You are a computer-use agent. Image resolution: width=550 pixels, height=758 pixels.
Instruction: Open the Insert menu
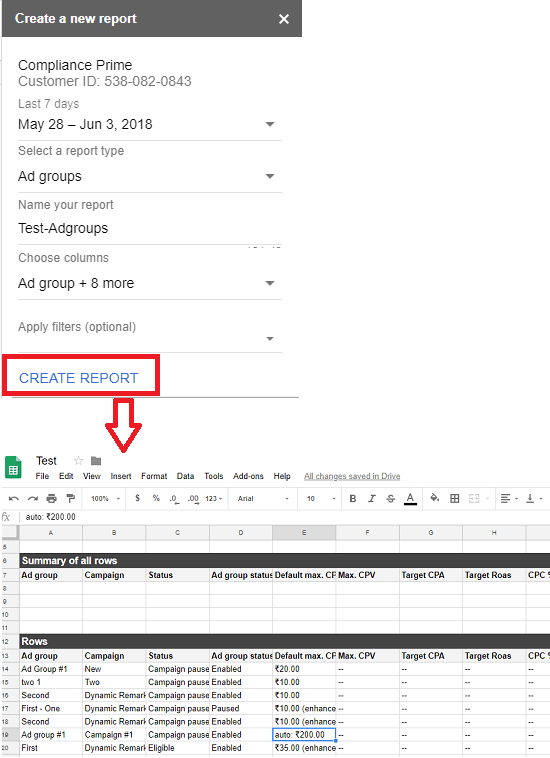(121, 476)
